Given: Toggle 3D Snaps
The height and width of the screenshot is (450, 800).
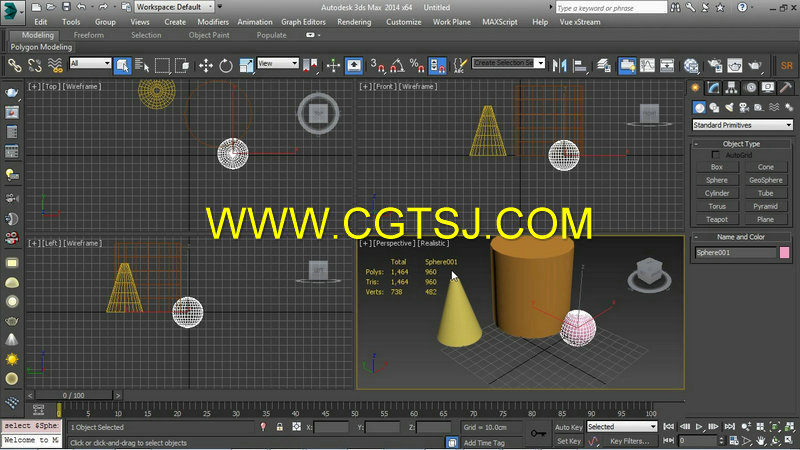Looking at the screenshot, I should (x=377, y=65).
